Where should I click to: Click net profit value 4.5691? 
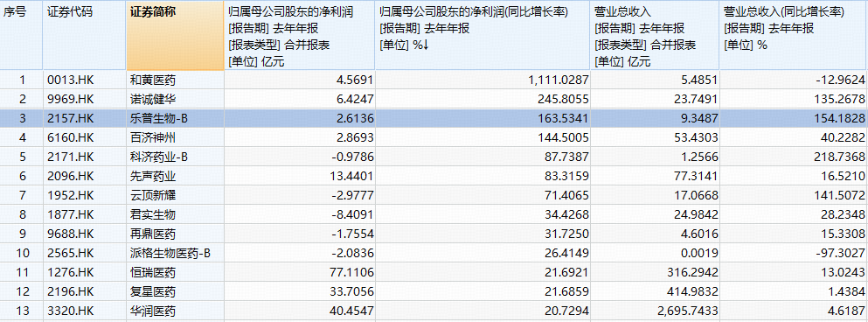[356, 80]
